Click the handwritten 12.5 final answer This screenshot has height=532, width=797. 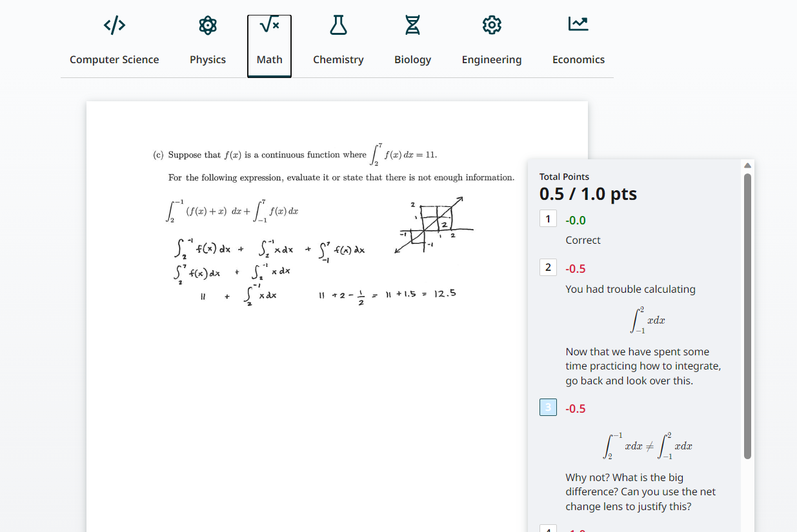pyautogui.click(x=445, y=293)
